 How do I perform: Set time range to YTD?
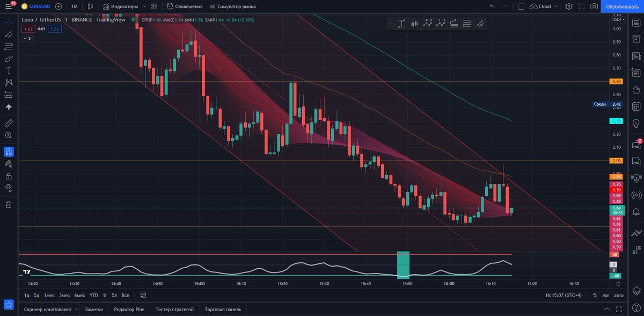94,295
